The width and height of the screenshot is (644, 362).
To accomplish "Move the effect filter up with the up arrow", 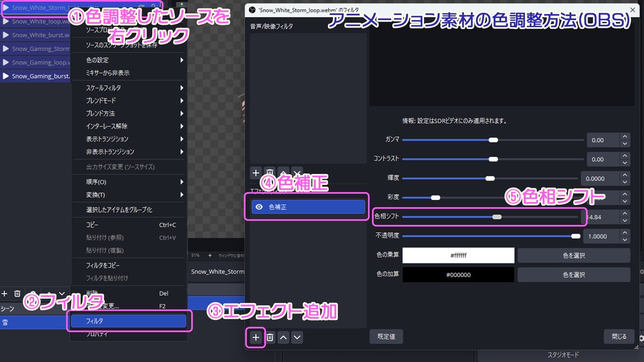I will click(x=284, y=337).
